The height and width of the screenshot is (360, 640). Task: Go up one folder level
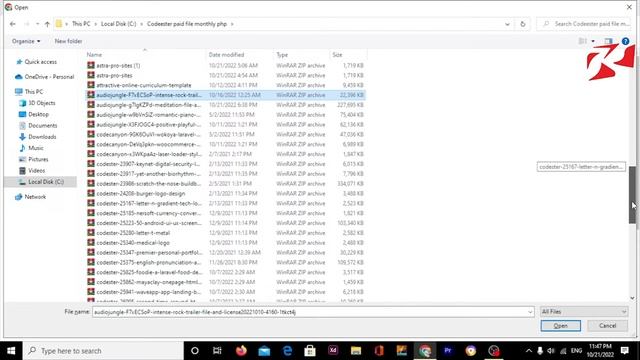click(47, 24)
